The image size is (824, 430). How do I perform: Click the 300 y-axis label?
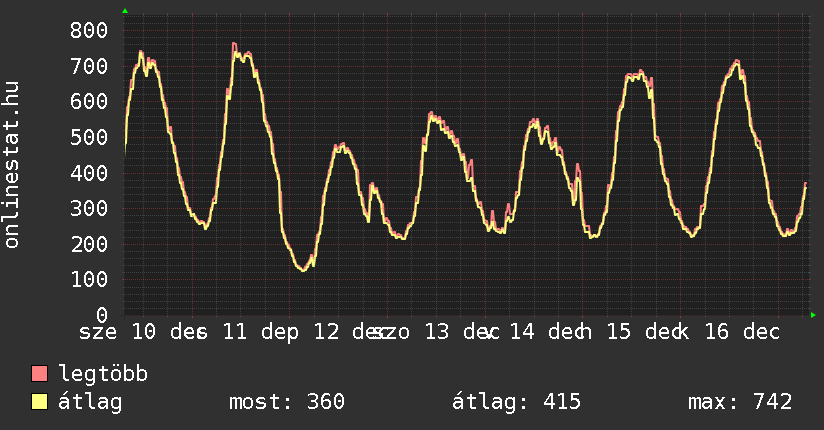pyautogui.click(x=89, y=208)
